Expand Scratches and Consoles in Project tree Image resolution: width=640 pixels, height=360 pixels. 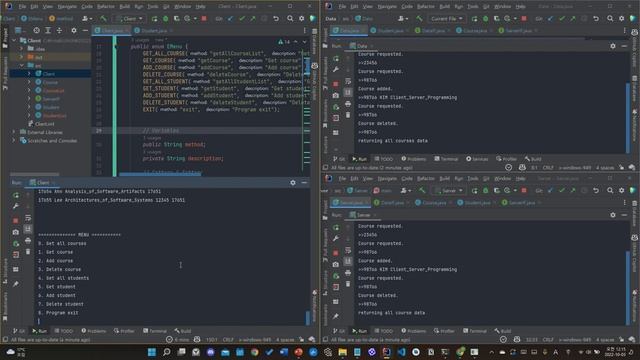[x=14, y=140]
